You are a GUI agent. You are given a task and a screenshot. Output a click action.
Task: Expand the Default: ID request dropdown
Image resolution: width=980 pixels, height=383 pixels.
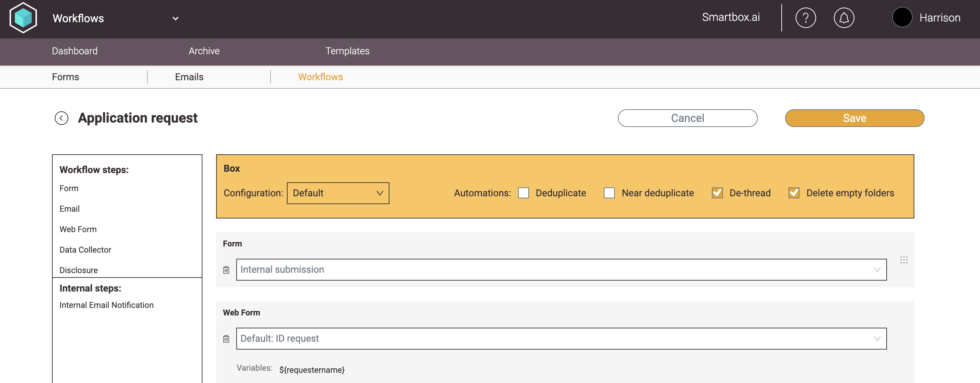pyautogui.click(x=561, y=339)
